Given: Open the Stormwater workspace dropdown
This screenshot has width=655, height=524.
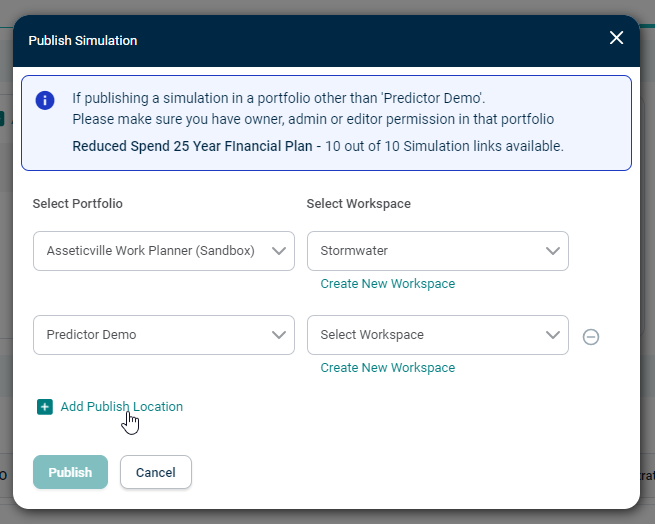Looking at the screenshot, I should (438, 251).
